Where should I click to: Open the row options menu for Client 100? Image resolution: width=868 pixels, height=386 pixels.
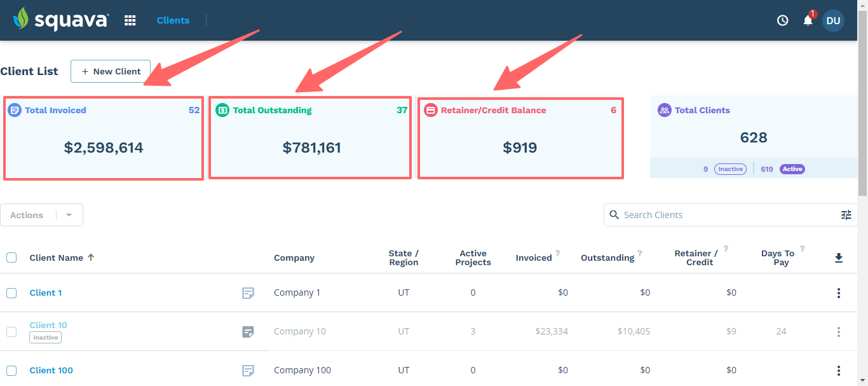pyautogui.click(x=839, y=370)
